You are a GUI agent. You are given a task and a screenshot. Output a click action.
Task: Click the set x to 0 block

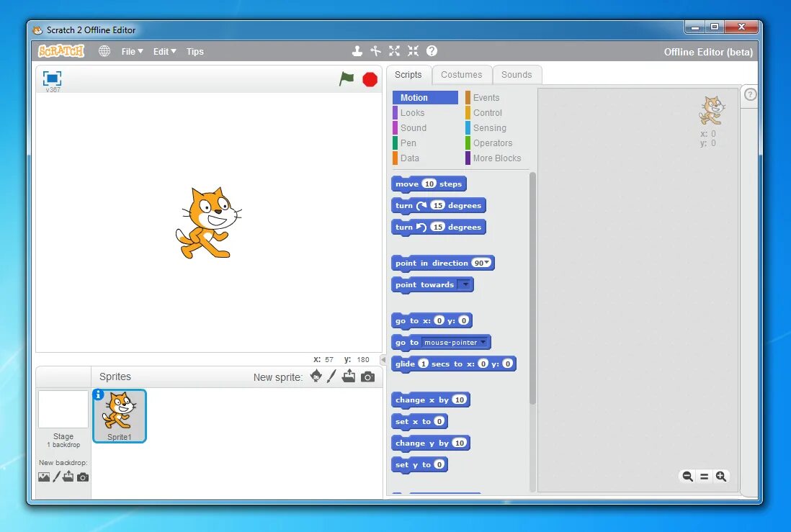click(x=419, y=421)
